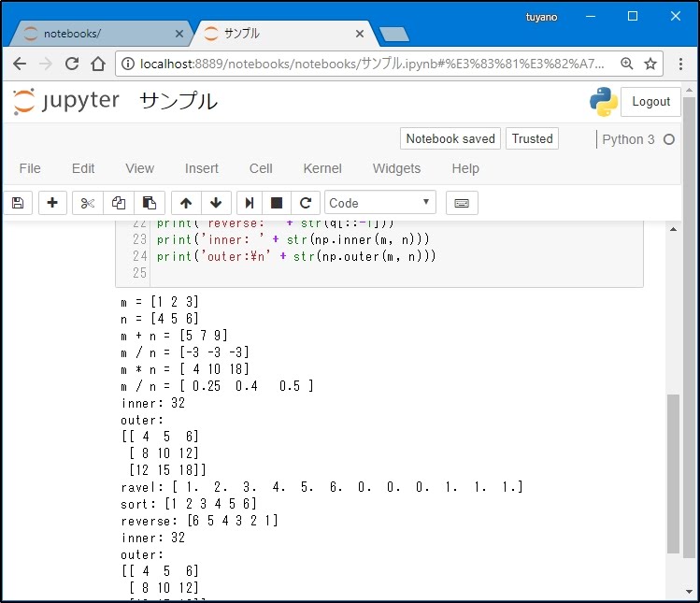Cut selected cell with scissors icon
Screen dimensions: 700x603
coord(88,203)
